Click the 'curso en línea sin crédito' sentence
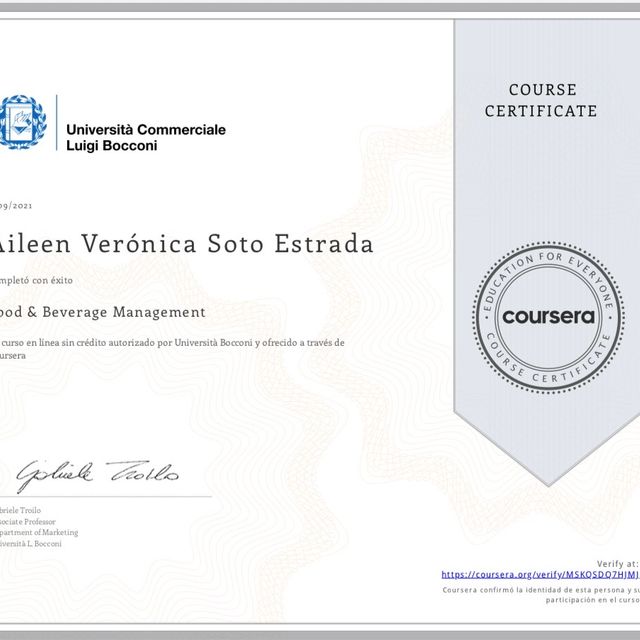This screenshot has width=640, height=640. [x=172, y=349]
